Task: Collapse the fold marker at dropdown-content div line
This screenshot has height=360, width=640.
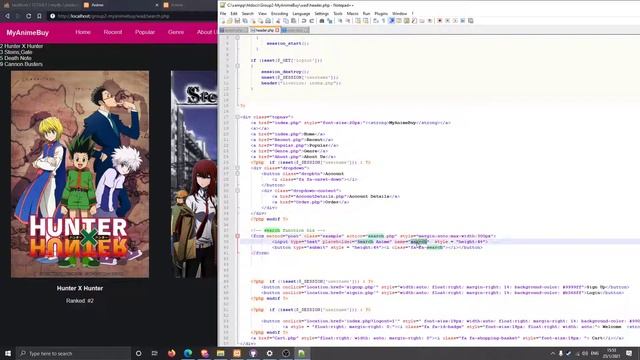Action: pyautogui.click(x=238, y=191)
